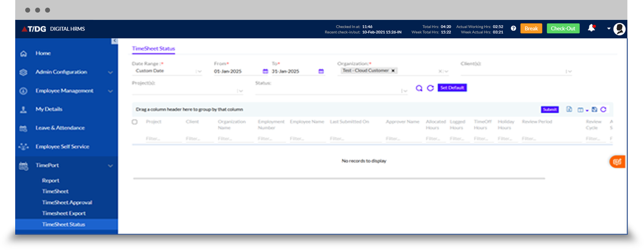Sort by the Allocated Hours column header
644x250 pixels.
pyautogui.click(x=436, y=125)
